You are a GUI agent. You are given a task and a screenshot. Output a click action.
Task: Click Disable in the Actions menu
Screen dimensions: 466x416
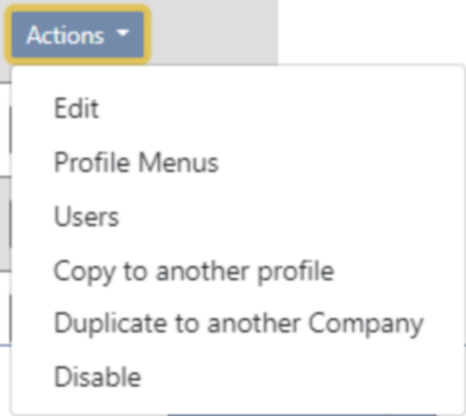click(x=98, y=377)
